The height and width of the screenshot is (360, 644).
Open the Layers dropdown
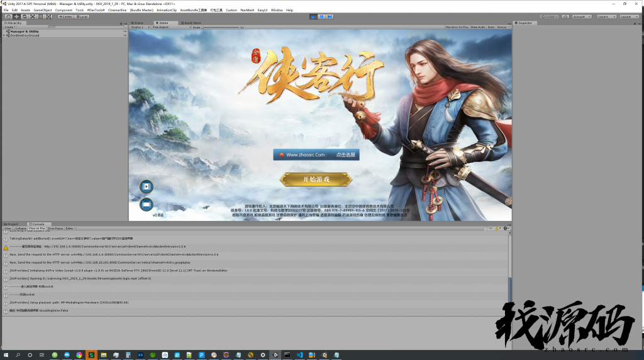click(607, 16)
